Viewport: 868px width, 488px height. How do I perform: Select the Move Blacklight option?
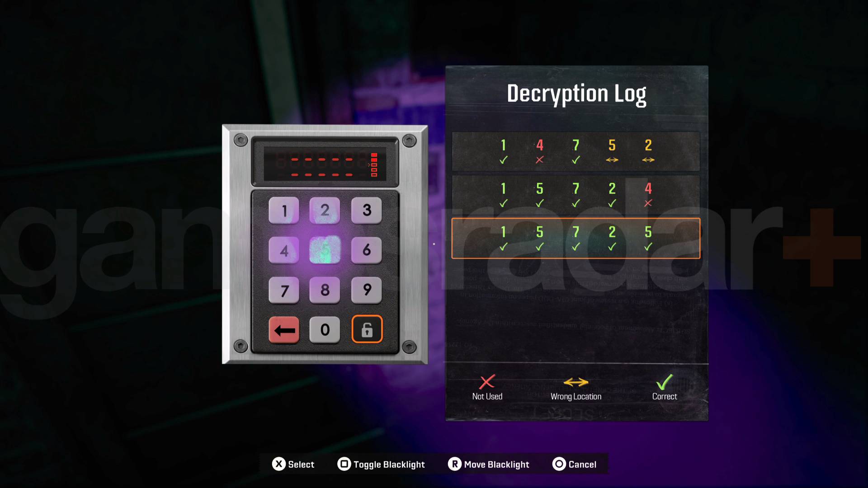[x=489, y=464]
